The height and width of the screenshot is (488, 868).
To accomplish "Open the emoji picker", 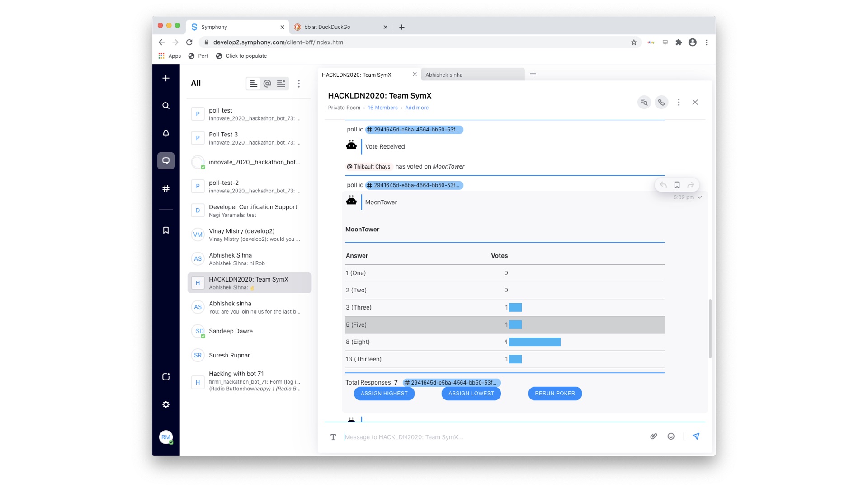I will (671, 436).
